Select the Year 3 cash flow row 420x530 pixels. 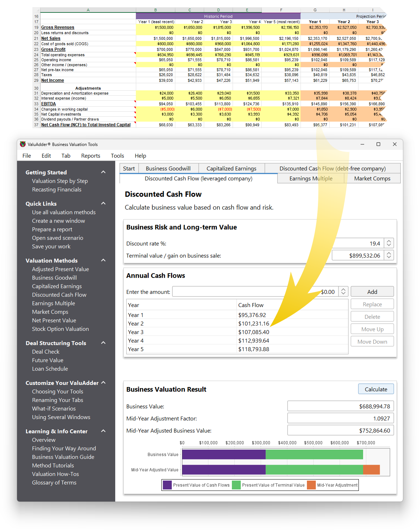point(237,332)
